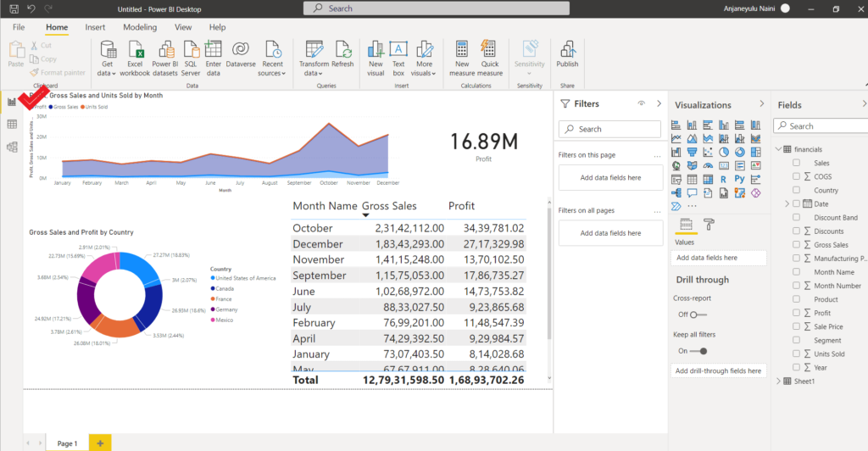Select the funnel chart visualization
The width and height of the screenshot is (868, 451).
pos(692,152)
